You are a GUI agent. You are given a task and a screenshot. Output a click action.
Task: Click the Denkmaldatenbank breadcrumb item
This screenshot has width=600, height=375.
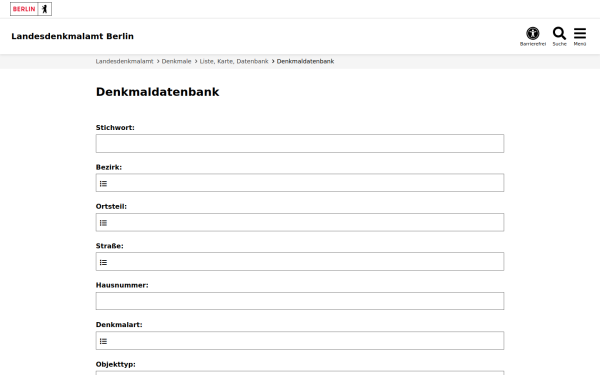[305, 61]
